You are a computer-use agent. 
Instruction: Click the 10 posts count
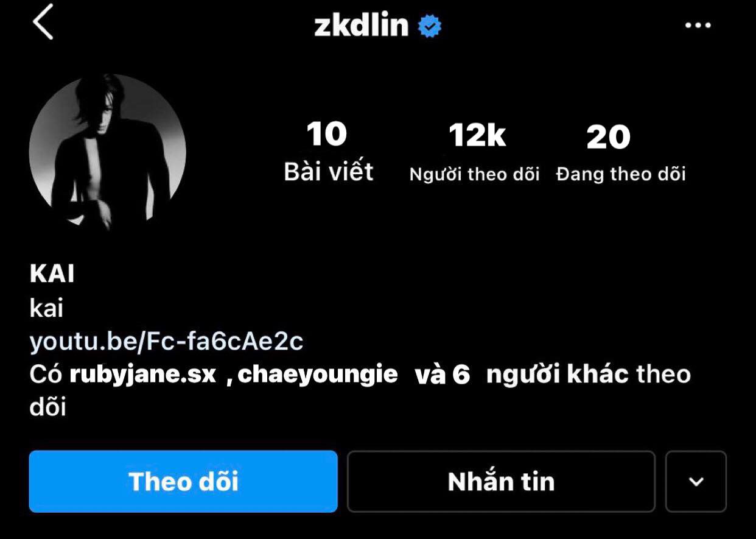point(327,135)
